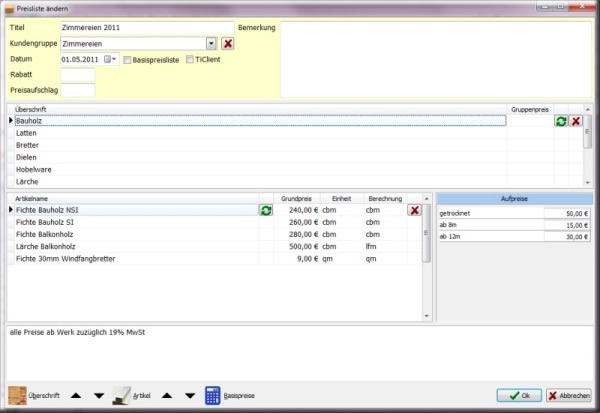Image resolution: width=600 pixels, height=413 pixels.
Task: Edit the footer text about MwSt
Action: (x=300, y=353)
